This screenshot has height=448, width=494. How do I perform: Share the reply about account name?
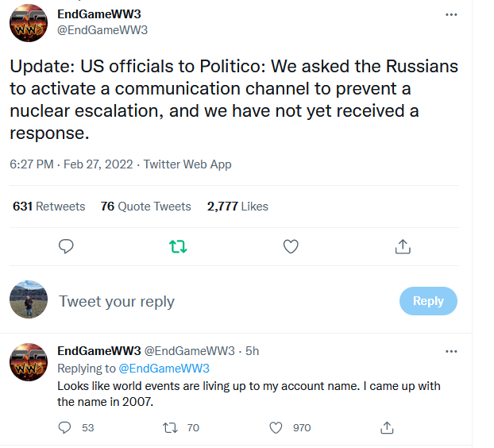click(x=388, y=427)
